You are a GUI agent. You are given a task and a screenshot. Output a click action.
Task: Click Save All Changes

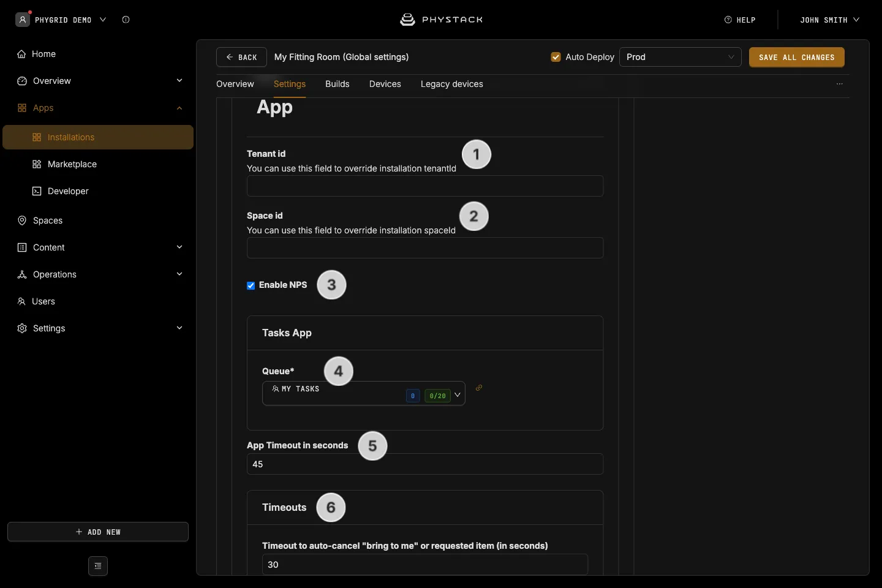tap(797, 57)
